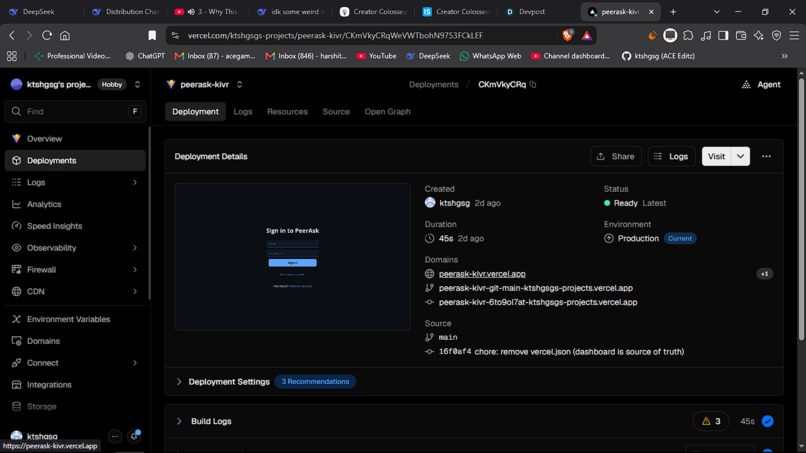Click the Find search field
The width and height of the screenshot is (806, 453).
(x=75, y=112)
